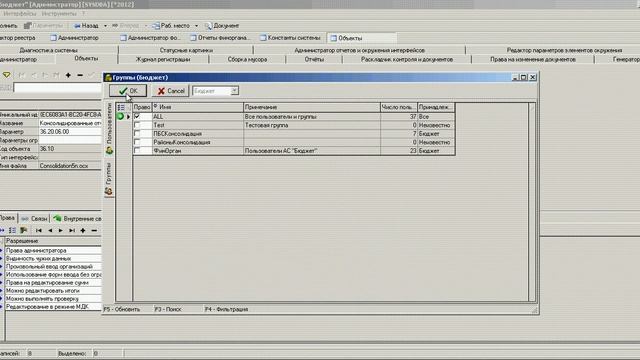Open the Назад history dropdown arrow
The height and width of the screenshot is (360, 640).
click(105, 26)
